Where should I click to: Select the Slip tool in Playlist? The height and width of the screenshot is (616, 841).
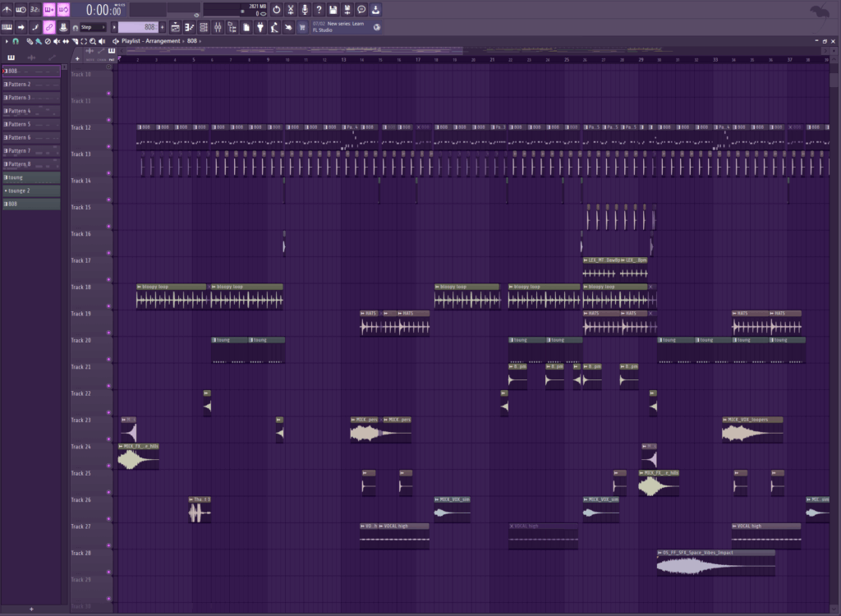tap(66, 41)
